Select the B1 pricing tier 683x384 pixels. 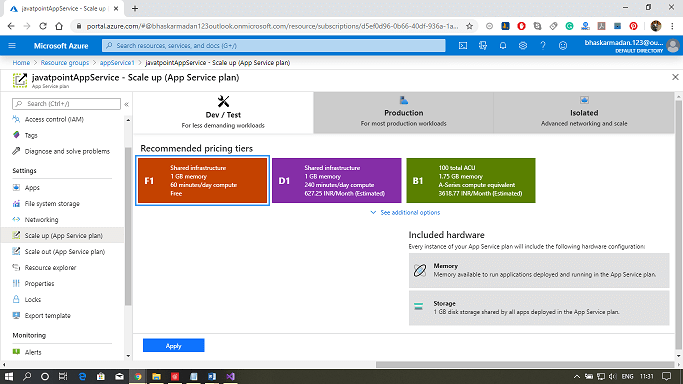click(x=471, y=181)
